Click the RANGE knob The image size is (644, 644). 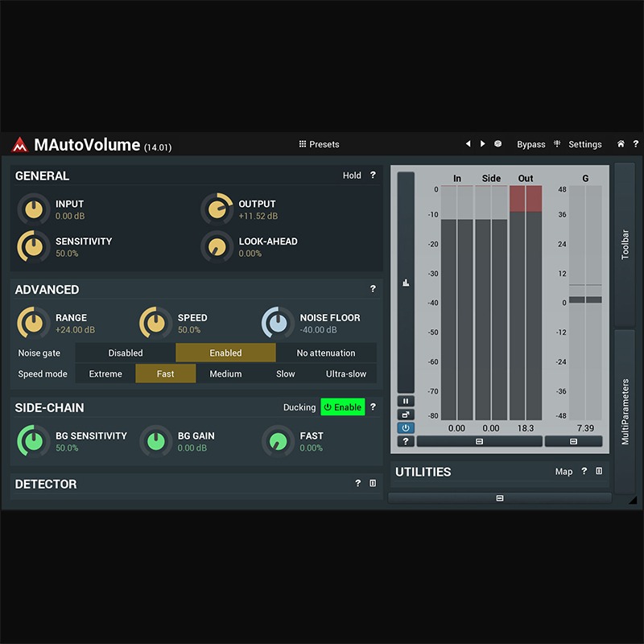(x=34, y=323)
